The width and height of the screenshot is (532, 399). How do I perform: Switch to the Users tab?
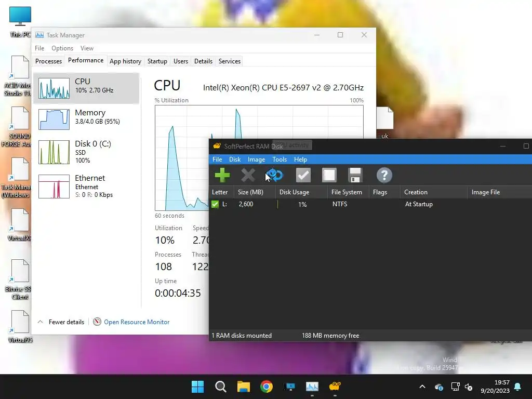(x=180, y=61)
